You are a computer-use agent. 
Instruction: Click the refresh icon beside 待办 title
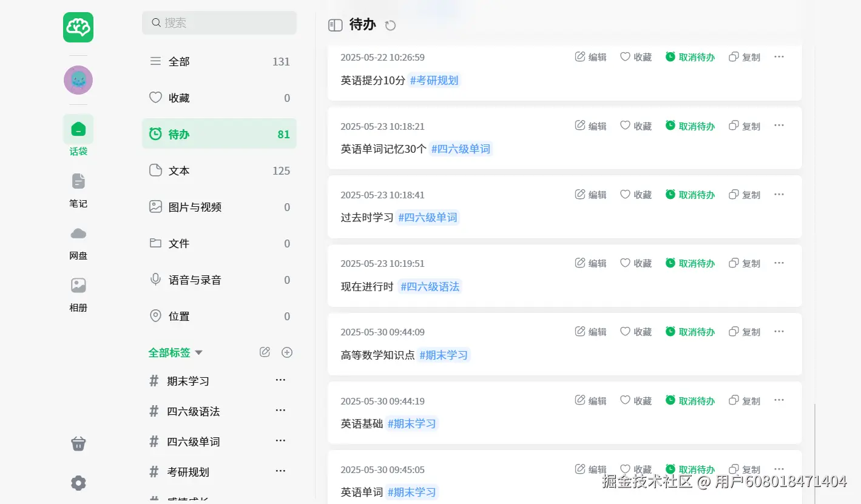coord(391,25)
